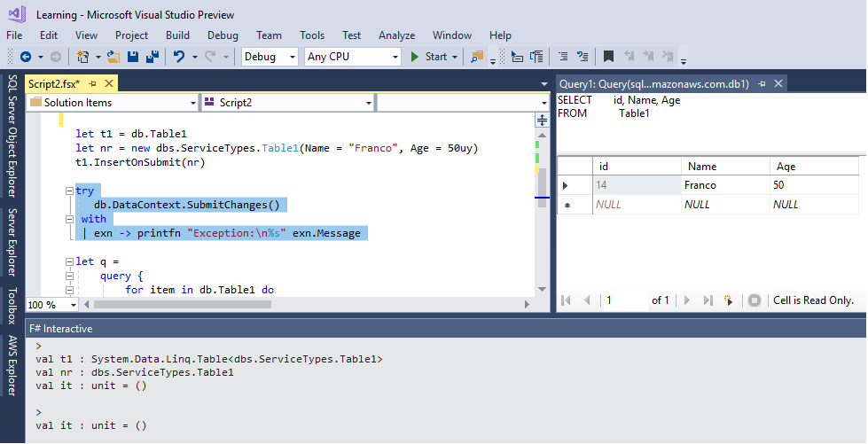This screenshot has height=444, width=868.
Task: Switch to the Script2.fsx editor tab
Action: 54,83
